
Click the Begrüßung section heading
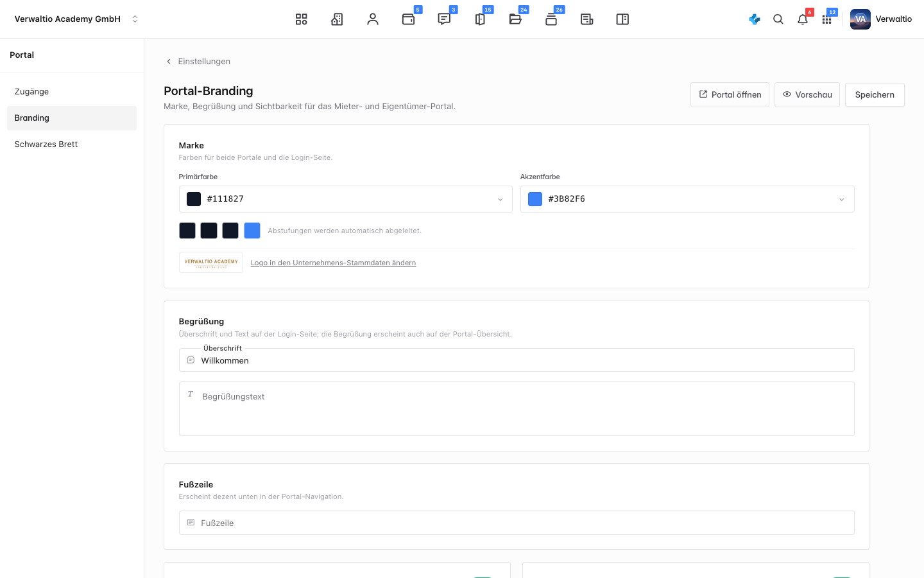(201, 322)
